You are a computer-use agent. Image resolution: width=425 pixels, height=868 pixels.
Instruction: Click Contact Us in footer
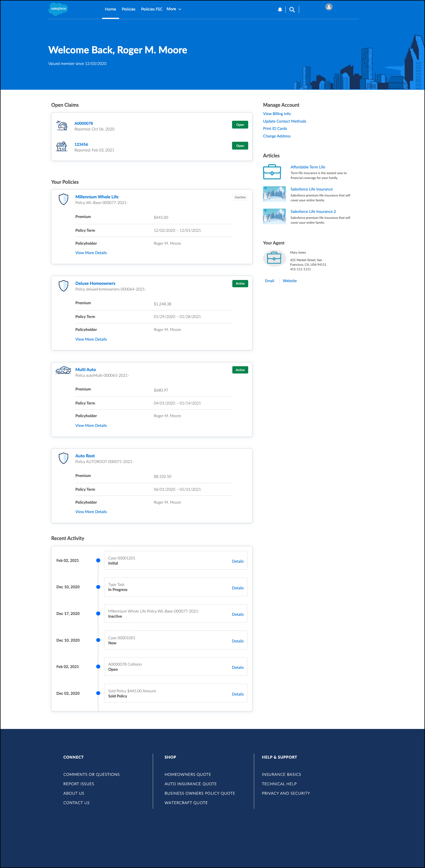click(x=76, y=803)
